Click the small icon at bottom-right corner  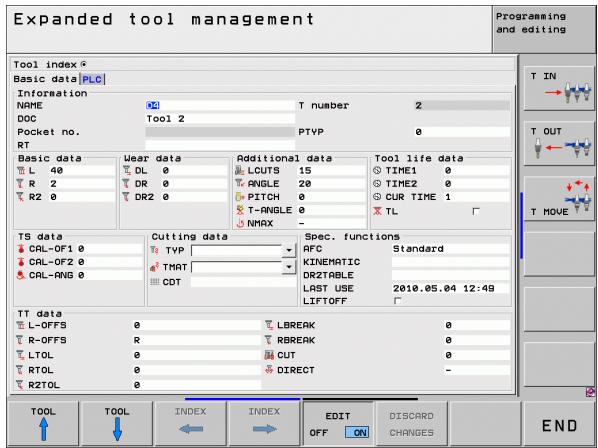[590, 392]
